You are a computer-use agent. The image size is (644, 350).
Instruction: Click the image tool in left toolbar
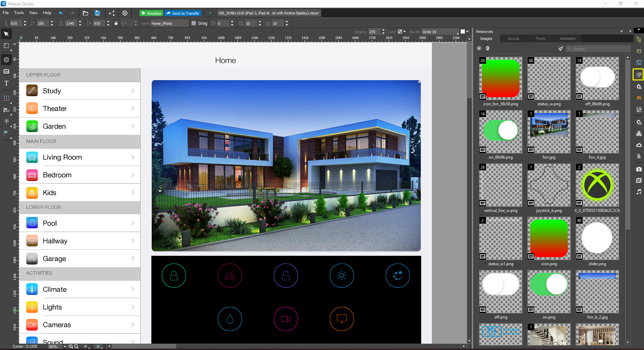6,71
